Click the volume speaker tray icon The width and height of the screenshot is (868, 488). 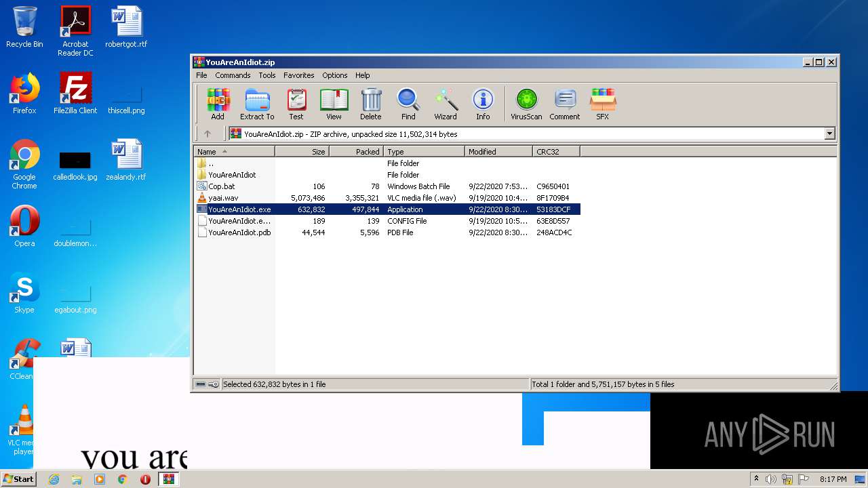click(x=771, y=479)
